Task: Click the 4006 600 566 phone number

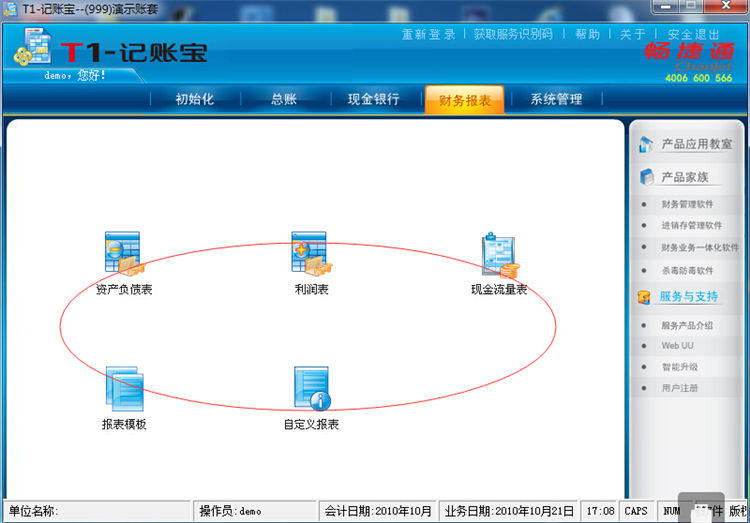Action: pyautogui.click(x=698, y=78)
